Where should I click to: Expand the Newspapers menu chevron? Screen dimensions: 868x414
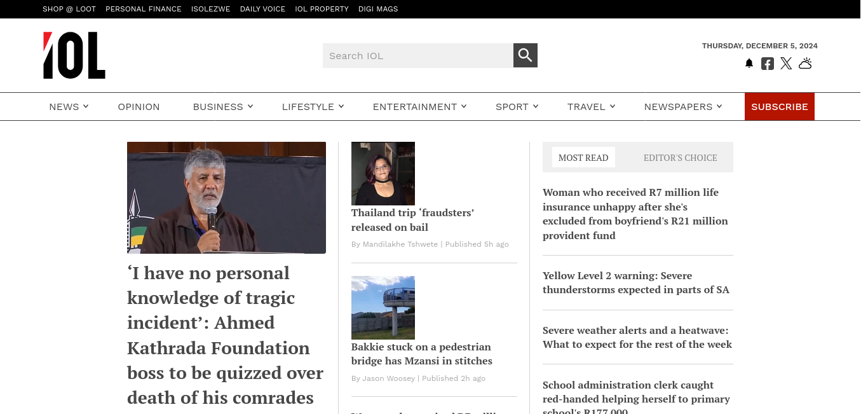click(719, 106)
